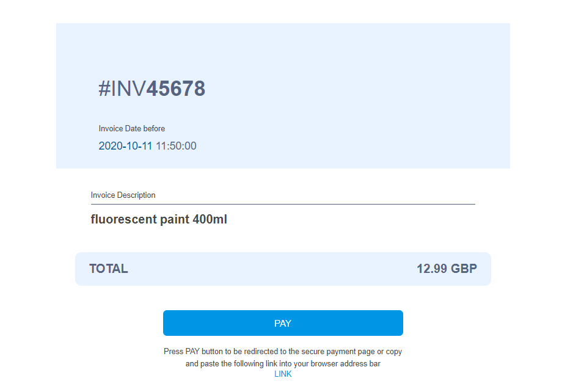Click the "Invoice Date before" label
The width and height of the screenshot is (573, 392).
(x=131, y=129)
